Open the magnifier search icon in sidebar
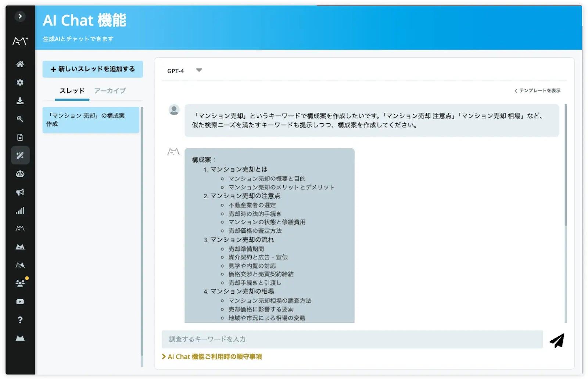The height and width of the screenshot is (380, 588). pos(20,119)
